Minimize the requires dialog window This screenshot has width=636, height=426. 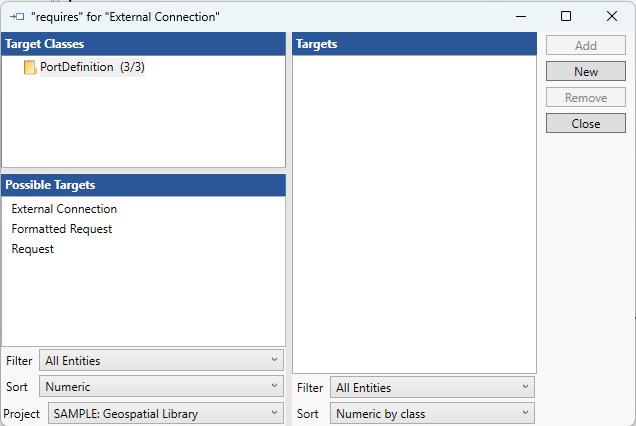(x=521, y=17)
